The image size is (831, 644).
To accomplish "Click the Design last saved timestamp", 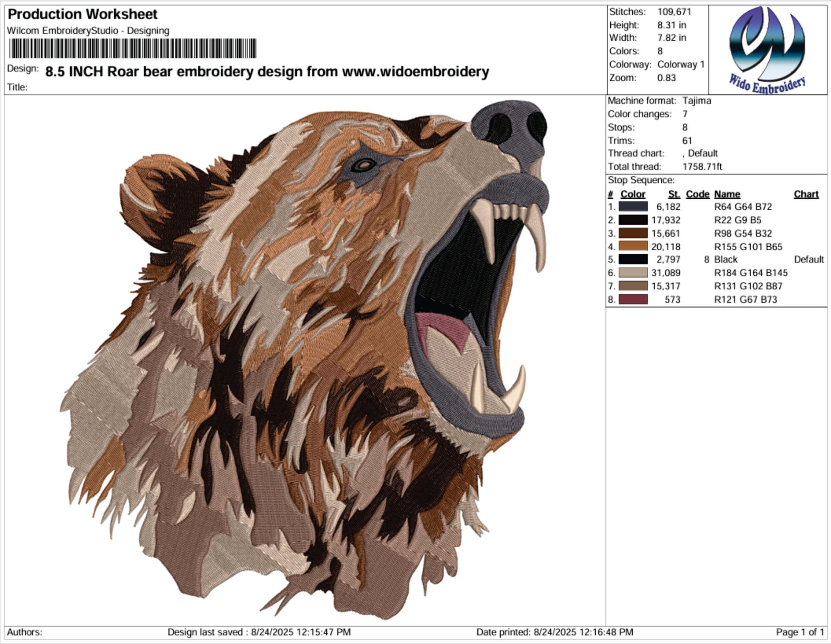I will point(259,632).
